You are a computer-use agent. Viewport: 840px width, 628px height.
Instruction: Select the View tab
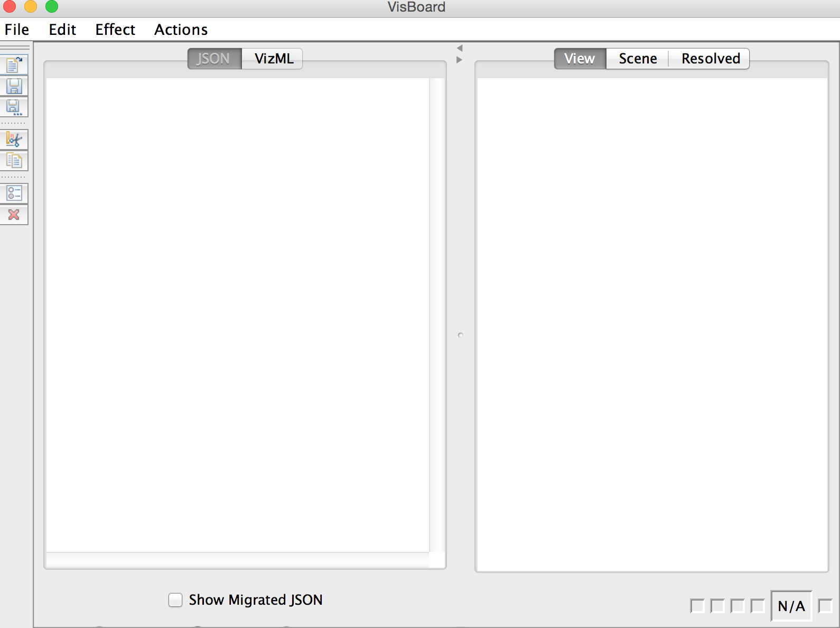[x=580, y=59]
